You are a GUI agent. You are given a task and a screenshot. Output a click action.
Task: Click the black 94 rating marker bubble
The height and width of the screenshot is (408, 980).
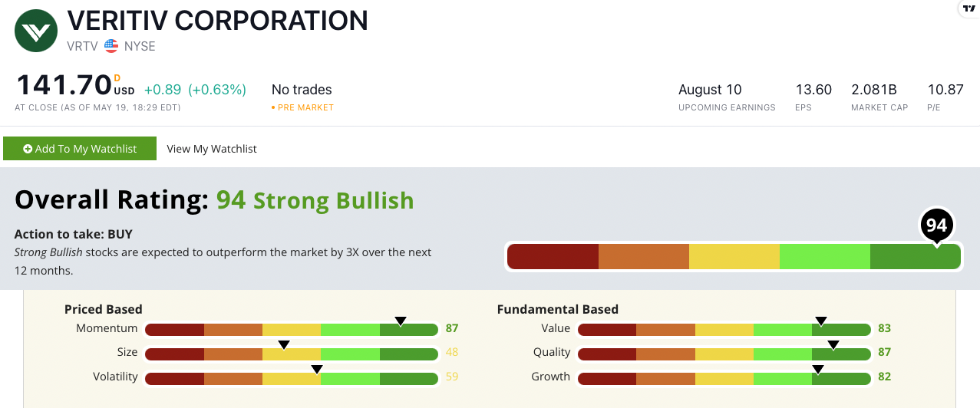coord(936,225)
